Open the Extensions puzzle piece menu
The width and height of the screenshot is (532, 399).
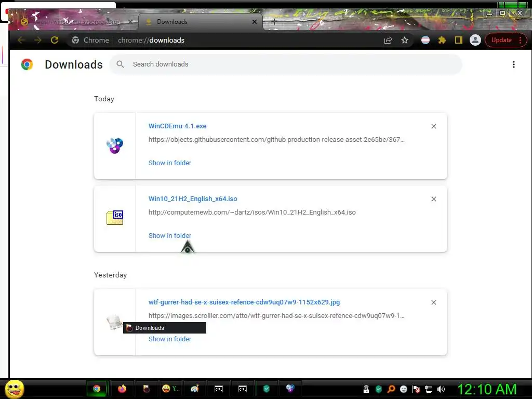[x=442, y=41]
